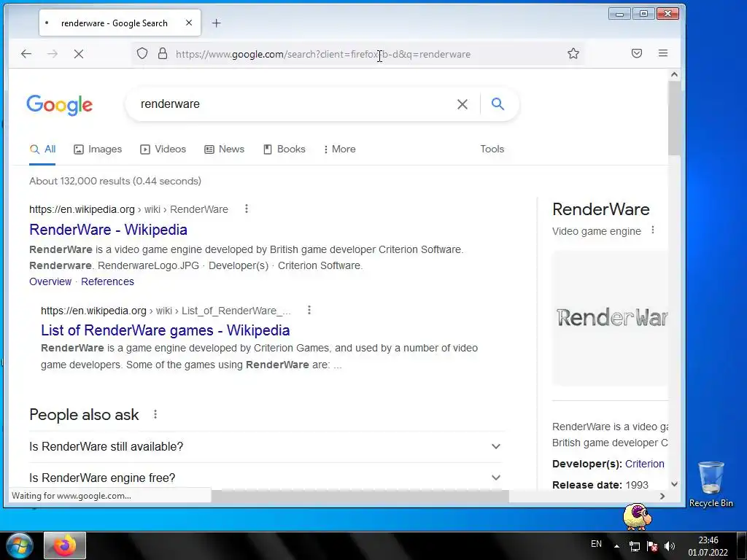Open the clock showing 23:46

708,546
